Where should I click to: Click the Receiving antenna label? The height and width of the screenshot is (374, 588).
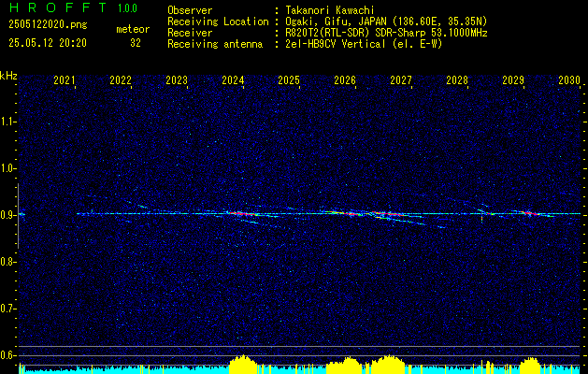215,44
